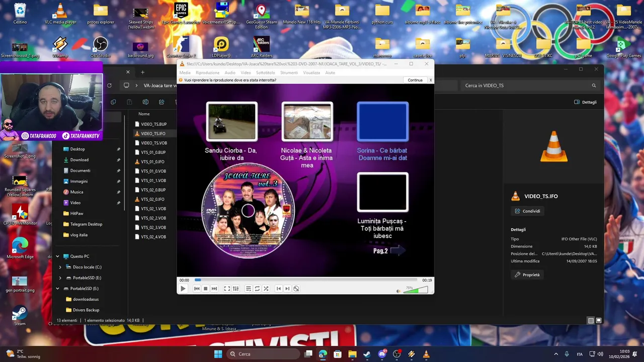Open the Windows Start menu
This screenshot has width=644, height=362.
(x=218, y=354)
